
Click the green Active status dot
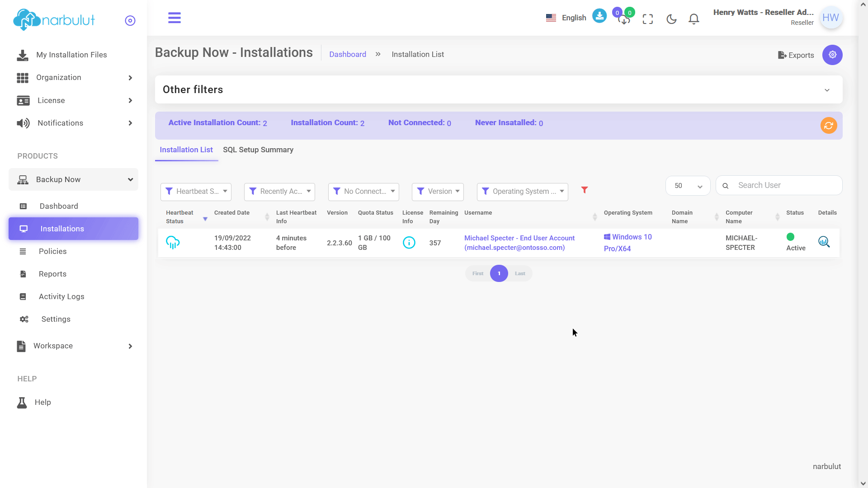click(790, 237)
